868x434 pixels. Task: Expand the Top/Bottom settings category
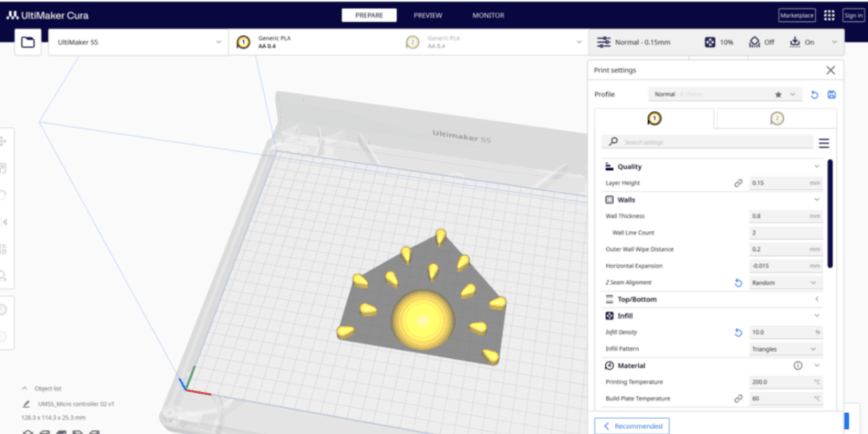pos(817,300)
